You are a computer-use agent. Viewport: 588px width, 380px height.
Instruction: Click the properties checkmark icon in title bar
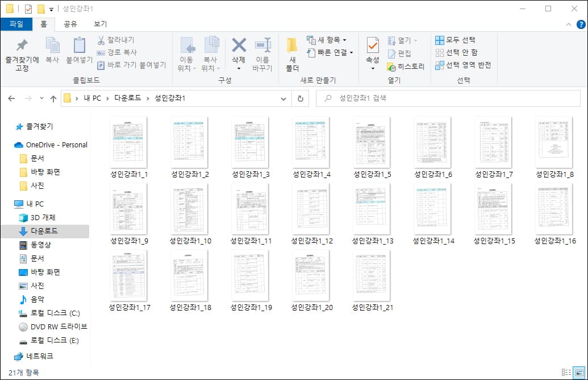click(x=28, y=9)
